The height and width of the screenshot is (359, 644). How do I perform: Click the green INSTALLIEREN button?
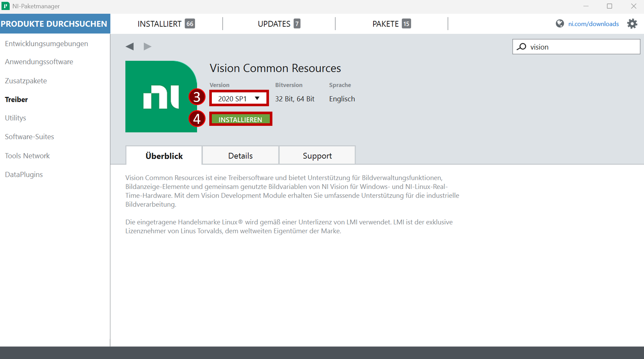point(240,119)
